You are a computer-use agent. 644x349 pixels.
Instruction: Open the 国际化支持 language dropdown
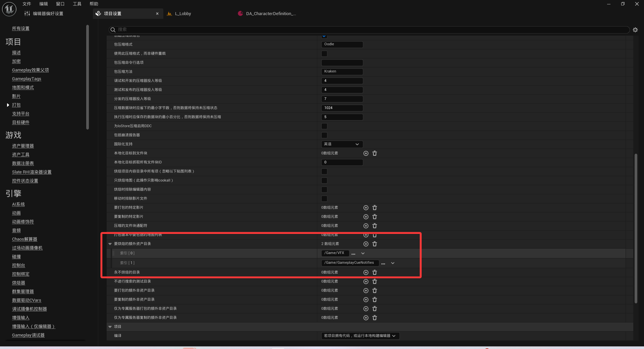(x=342, y=144)
